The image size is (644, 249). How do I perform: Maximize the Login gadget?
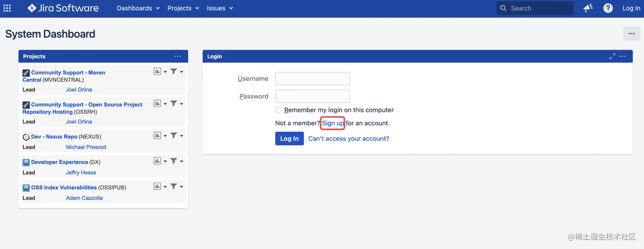tap(612, 56)
